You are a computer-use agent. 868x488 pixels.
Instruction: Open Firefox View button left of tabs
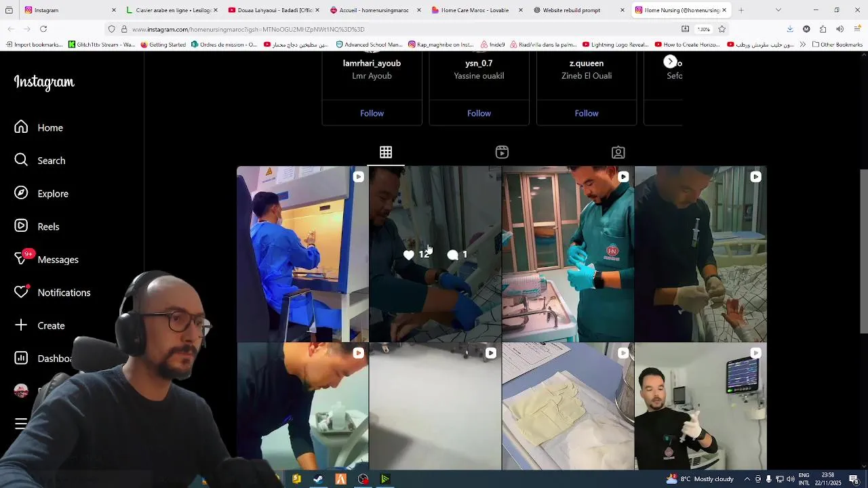coord(9,10)
